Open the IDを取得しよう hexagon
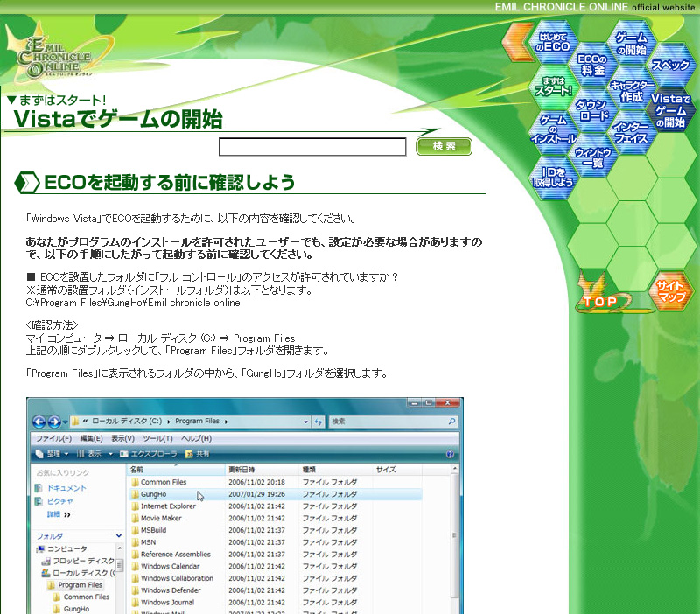The image size is (700, 614). 554,177
